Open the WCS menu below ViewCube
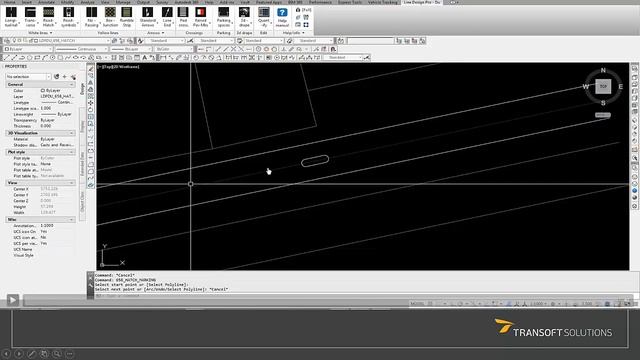Screen dimensions: 640x360 coord(603,116)
